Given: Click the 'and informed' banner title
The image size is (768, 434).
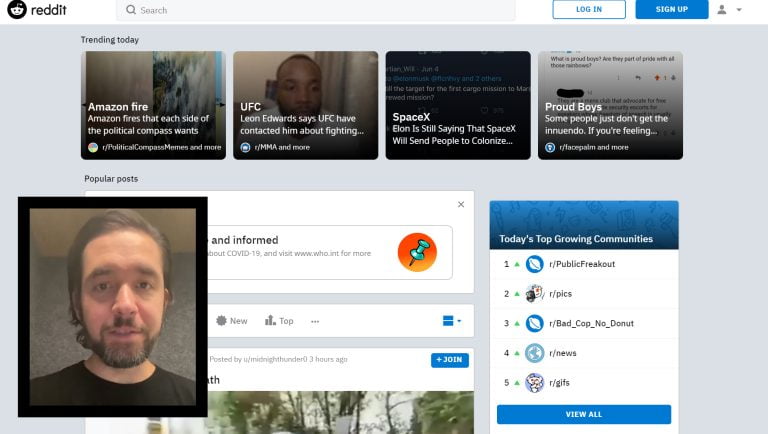Looking at the screenshot, I should coord(245,240).
